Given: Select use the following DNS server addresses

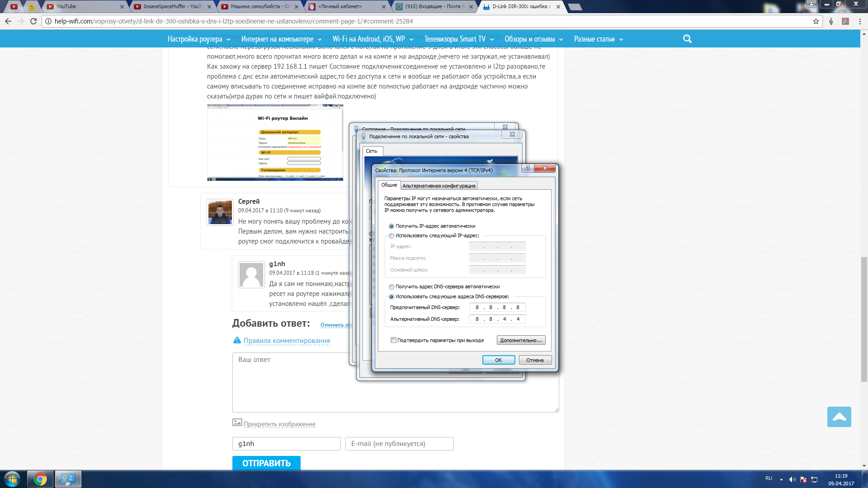Looking at the screenshot, I should tap(392, 297).
